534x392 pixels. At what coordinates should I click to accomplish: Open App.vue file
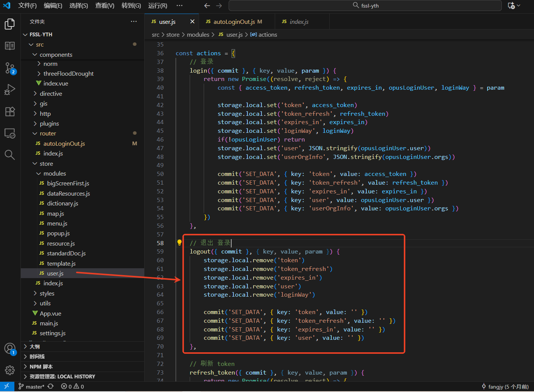(83, 313)
